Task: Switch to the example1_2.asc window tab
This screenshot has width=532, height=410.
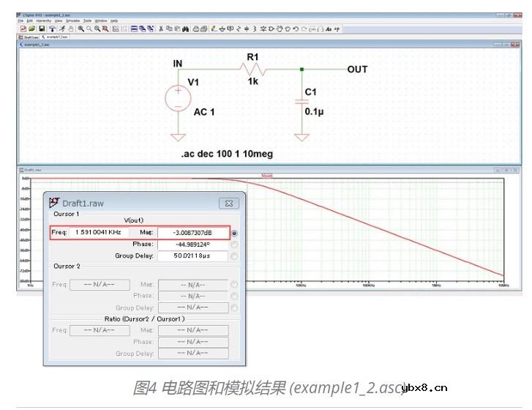Action: coord(55,37)
